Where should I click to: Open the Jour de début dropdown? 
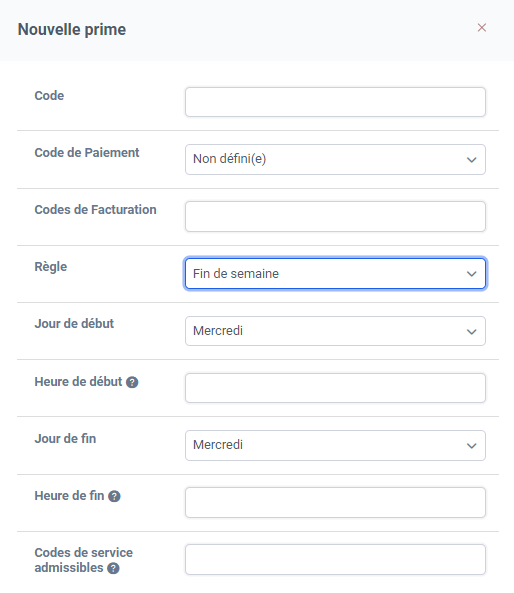[x=335, y=331]
